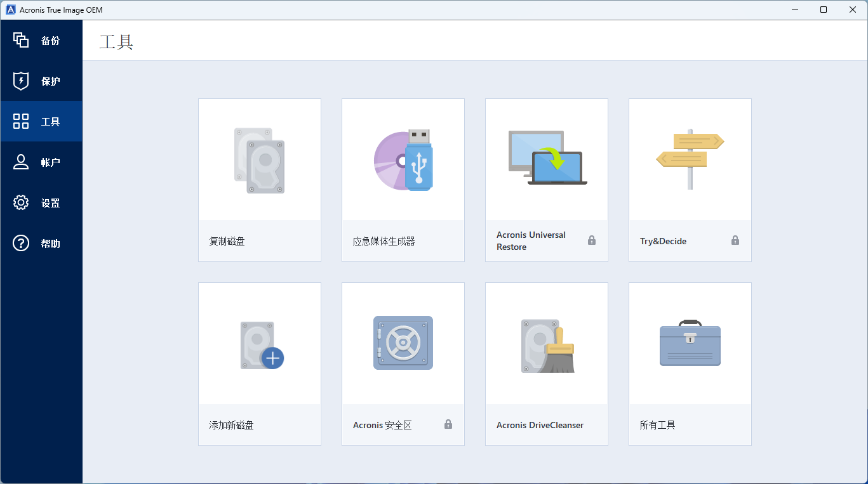The height and width of the screenshot is (484, 868).
Task: Open the All Tools (所有工具) toolbox icon
Action: pos(690,344)
